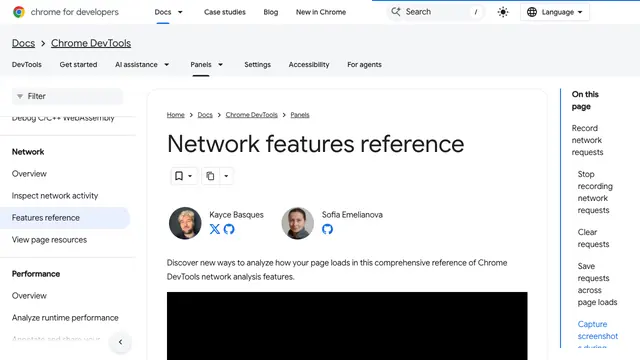
Task: Open Inspect network activity in sidebar
Action: (x=55, y=196)
